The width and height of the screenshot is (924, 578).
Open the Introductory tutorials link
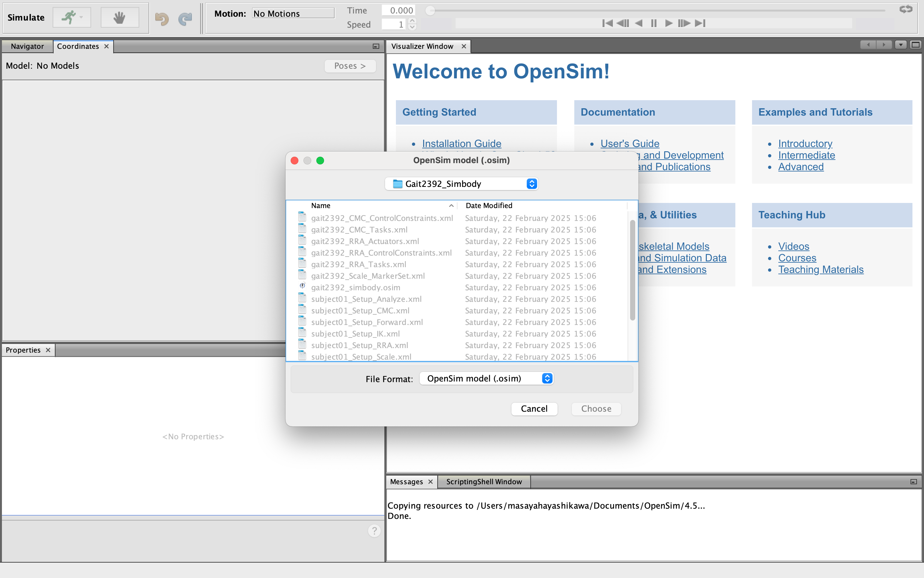click(805, 143)
